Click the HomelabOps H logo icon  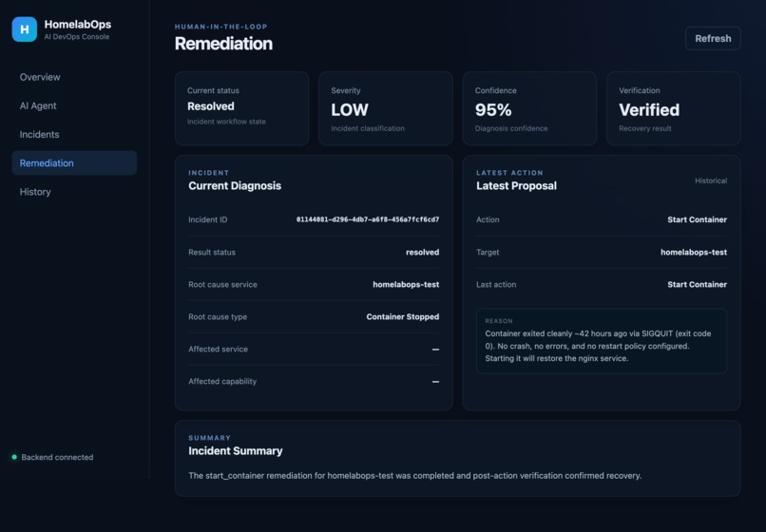pyautogui.click(x=25, y=29)
